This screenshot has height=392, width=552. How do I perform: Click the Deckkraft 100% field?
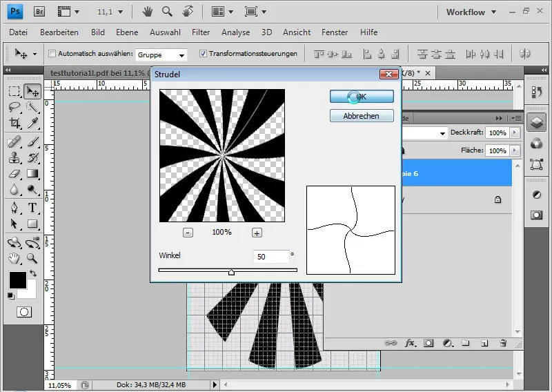click(x=497, y=133)
